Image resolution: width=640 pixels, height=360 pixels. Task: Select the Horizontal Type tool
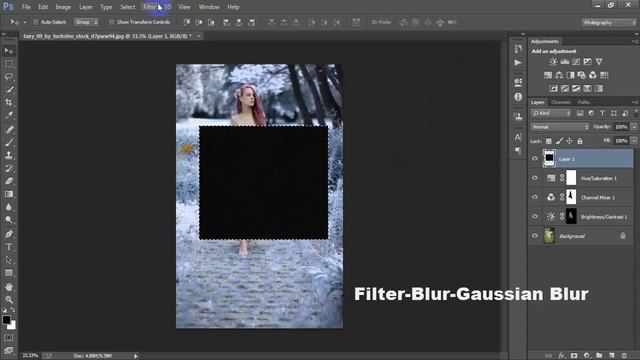pyautogui.click(x=9, y=247)
